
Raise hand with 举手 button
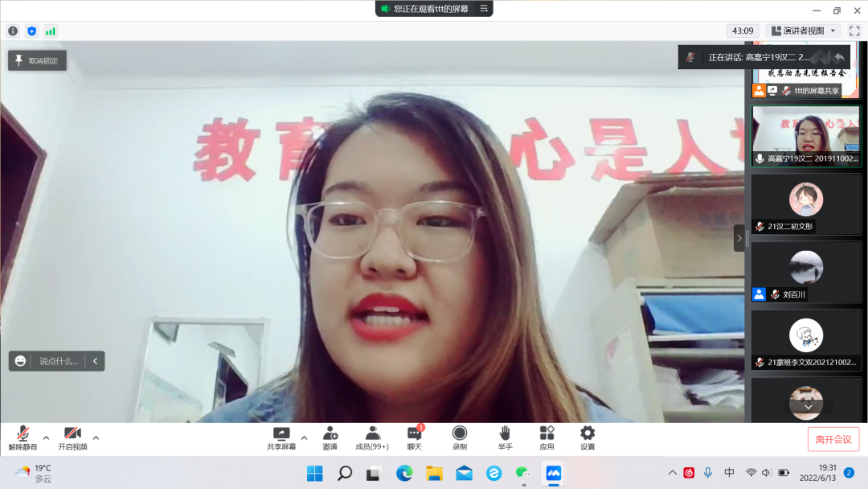point(505,438)
